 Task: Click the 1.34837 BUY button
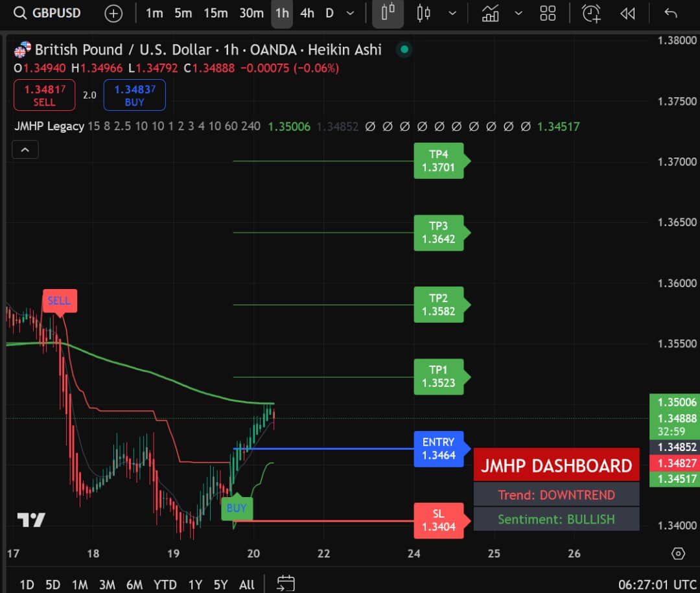[134, 95]
